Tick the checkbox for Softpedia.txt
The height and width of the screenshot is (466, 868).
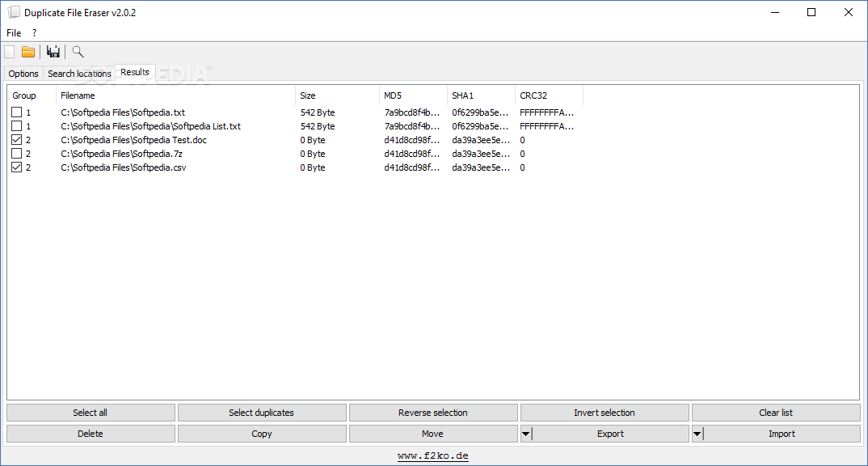pyautogui.click(x=17, y=112)
